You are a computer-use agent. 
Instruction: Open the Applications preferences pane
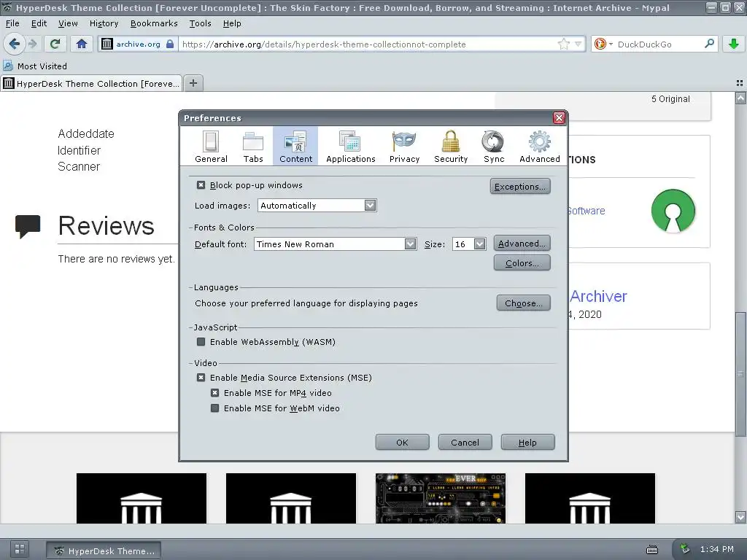(x=351, y=146)
